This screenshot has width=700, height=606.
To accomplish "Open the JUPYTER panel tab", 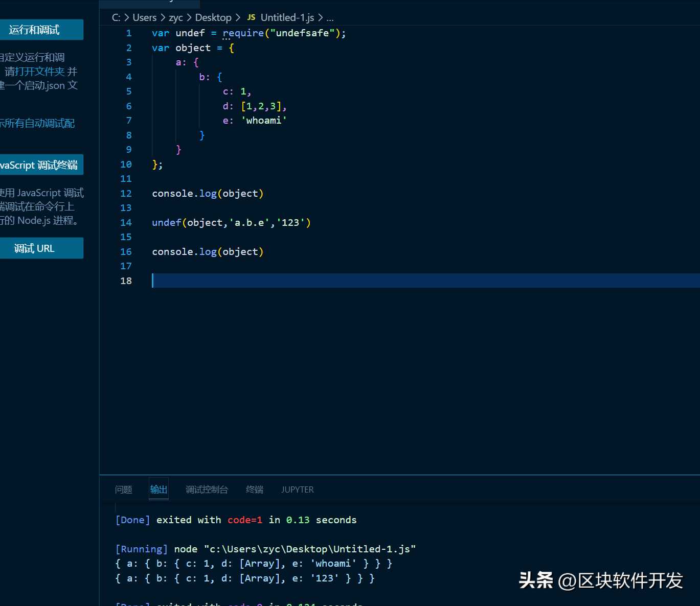I will click(297, 490).
